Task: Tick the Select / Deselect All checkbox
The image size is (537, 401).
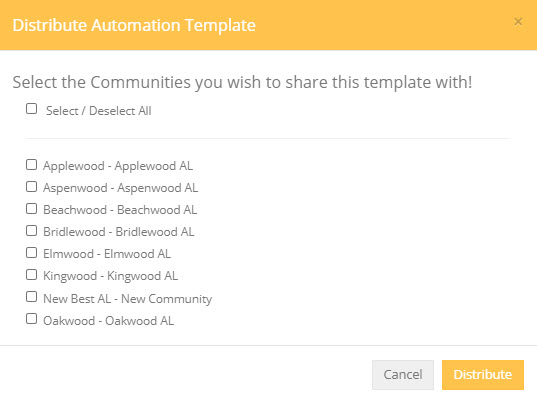Action: tap(32, 109)
